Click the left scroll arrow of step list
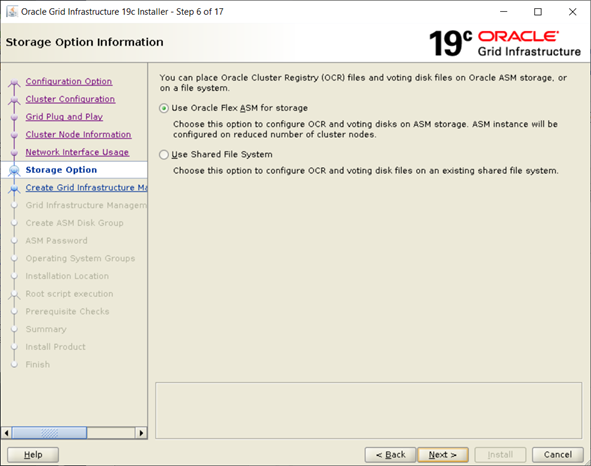Viewport: 591px width, 466px height. tap(6, 433)
